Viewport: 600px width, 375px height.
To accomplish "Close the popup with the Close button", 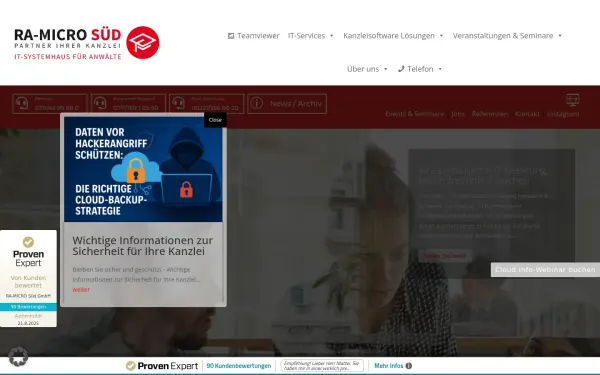I will (x=215, y=120).
